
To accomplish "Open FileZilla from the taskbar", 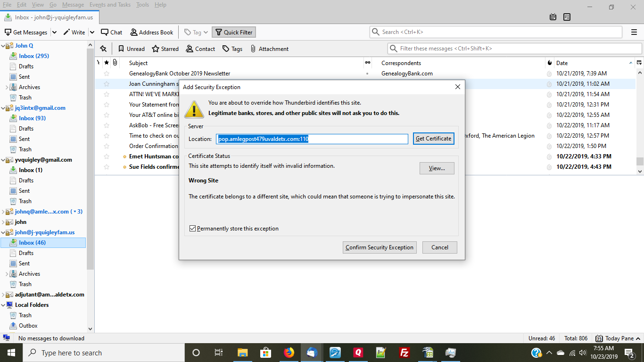I will 404,353.
